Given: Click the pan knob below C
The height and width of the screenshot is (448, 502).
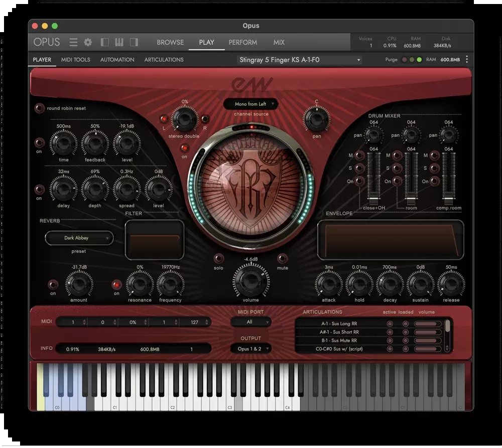Looking at the screenshot, I should point(316,119).
